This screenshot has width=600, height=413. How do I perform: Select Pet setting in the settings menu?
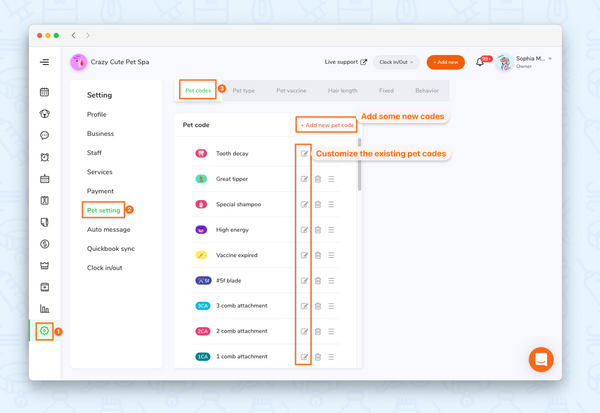tap(103, 210)
